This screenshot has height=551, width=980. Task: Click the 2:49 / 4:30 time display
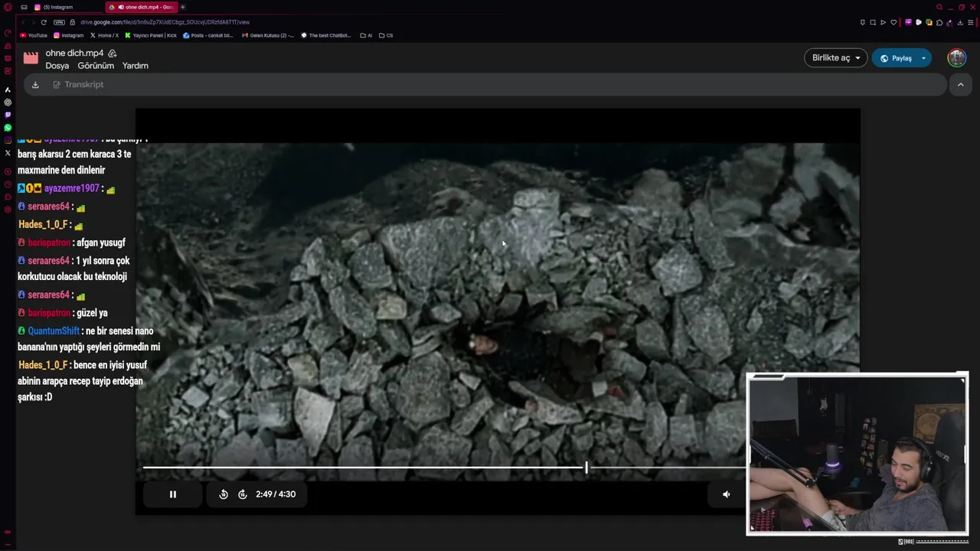tap(276, 494)
